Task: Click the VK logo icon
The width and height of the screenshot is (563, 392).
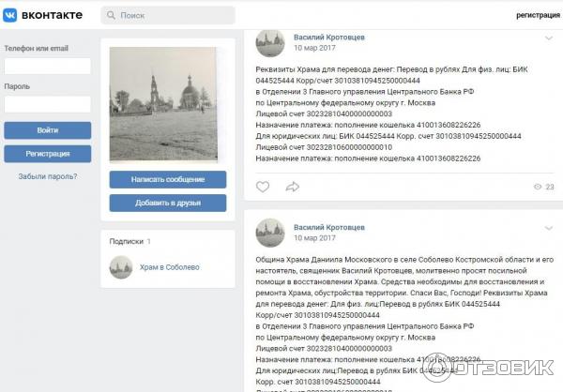Action: click(x=9, y=15)
